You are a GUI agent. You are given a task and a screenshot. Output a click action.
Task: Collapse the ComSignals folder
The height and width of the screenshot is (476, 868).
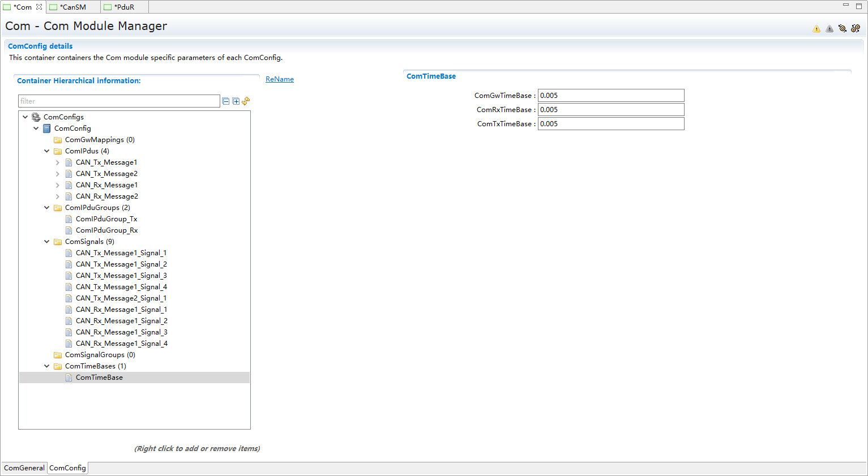47,242
